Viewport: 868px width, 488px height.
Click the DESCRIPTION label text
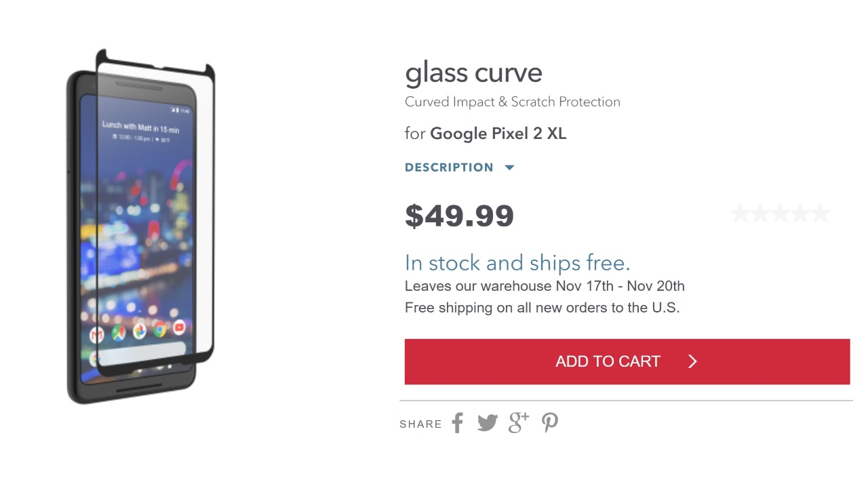pos(449,167)
